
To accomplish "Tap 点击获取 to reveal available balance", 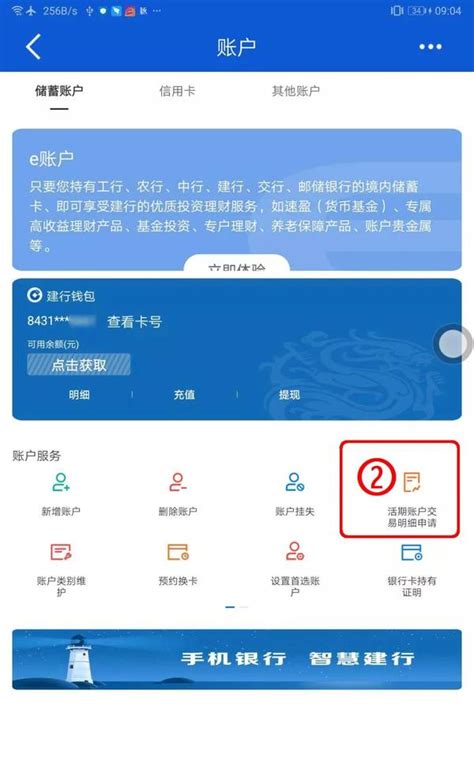I will (79, 365).
